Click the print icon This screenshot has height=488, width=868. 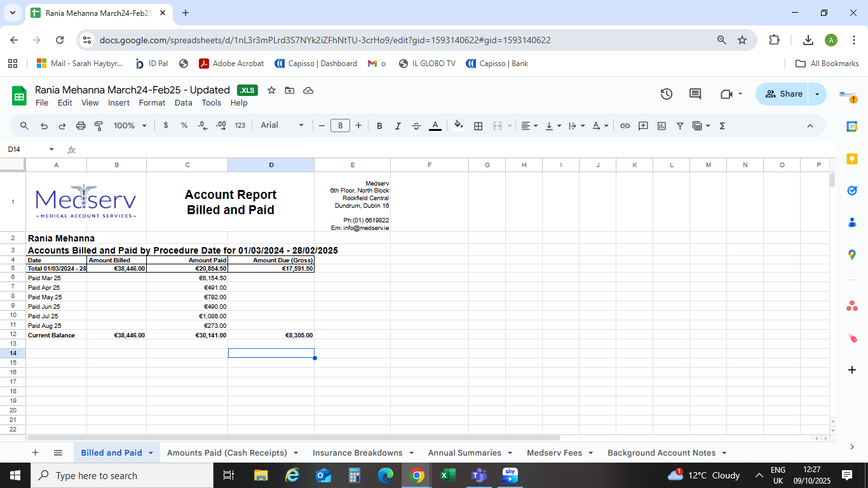(81, 126)
